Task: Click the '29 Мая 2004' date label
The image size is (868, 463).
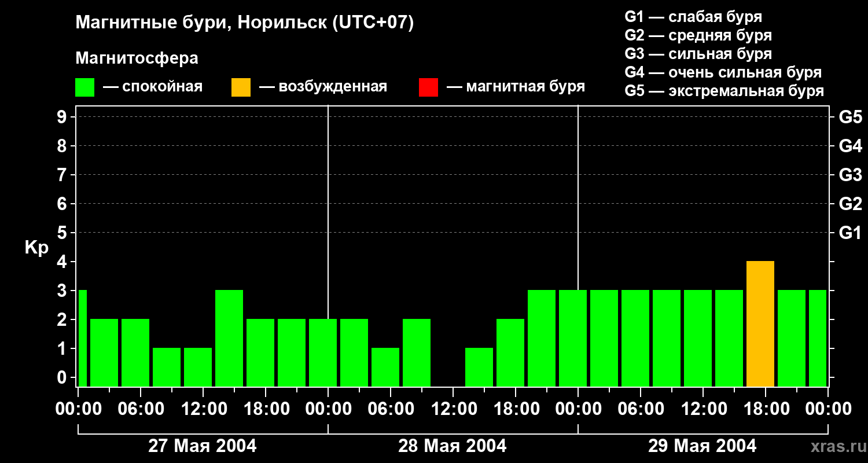Action: 702,446
